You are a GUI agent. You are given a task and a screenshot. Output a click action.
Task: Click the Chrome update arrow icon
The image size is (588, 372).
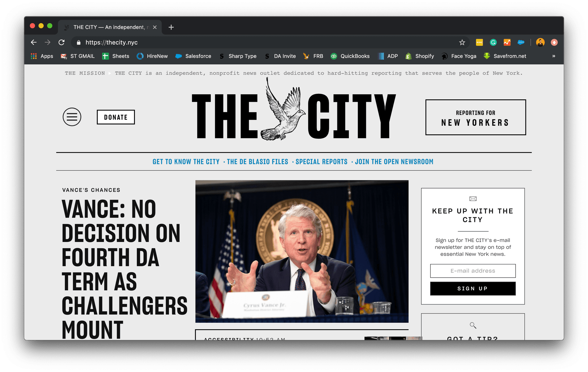click(x=554, y=42)
